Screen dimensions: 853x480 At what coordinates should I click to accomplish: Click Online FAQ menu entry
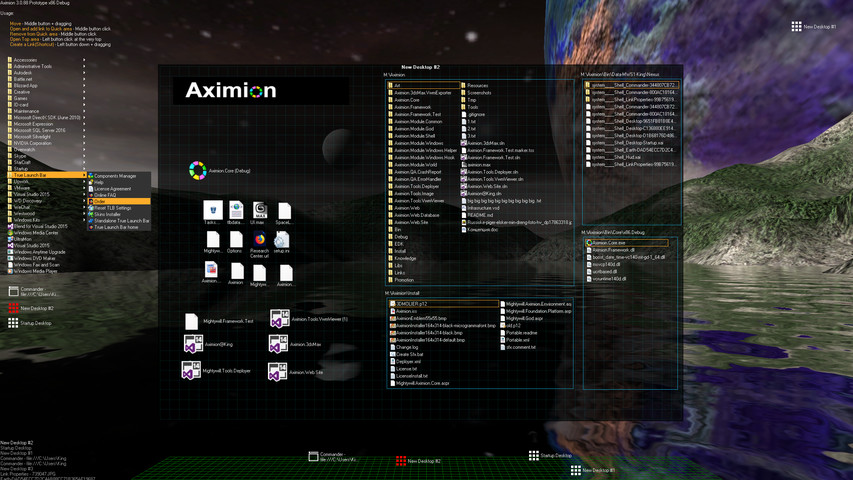click(x=105, y=195)
